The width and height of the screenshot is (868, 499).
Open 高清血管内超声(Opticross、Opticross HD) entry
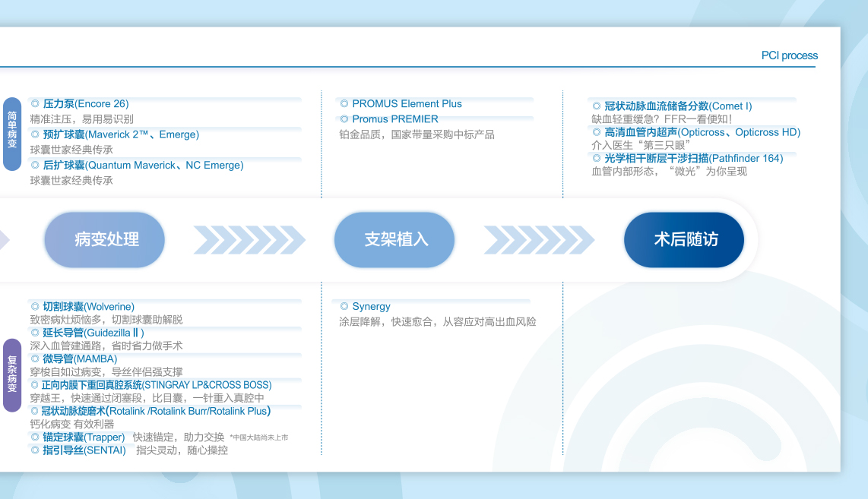click(702, 132)
